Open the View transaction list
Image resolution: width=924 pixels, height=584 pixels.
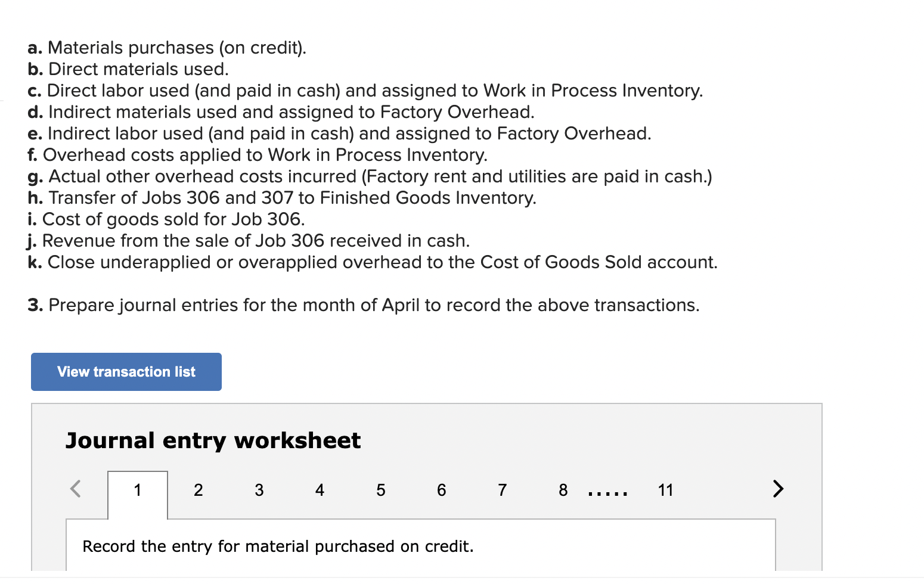tap(125, 371)
